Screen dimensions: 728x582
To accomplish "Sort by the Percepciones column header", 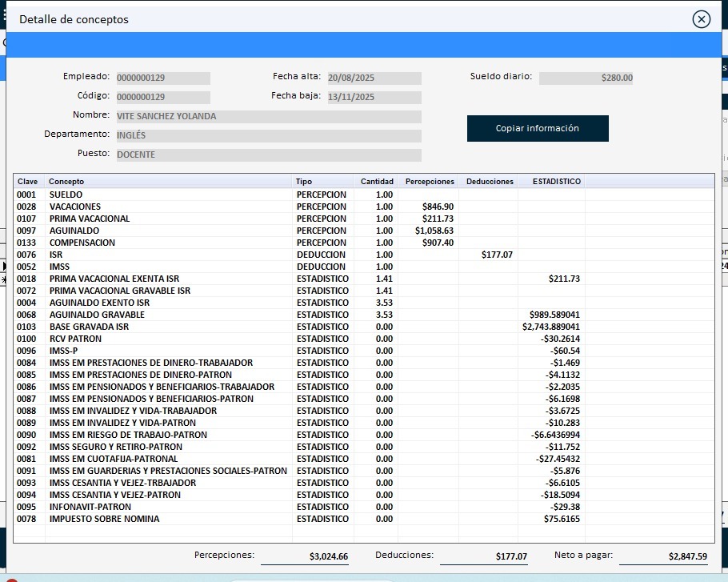I will pyautogui.click(x=429, y=182).
